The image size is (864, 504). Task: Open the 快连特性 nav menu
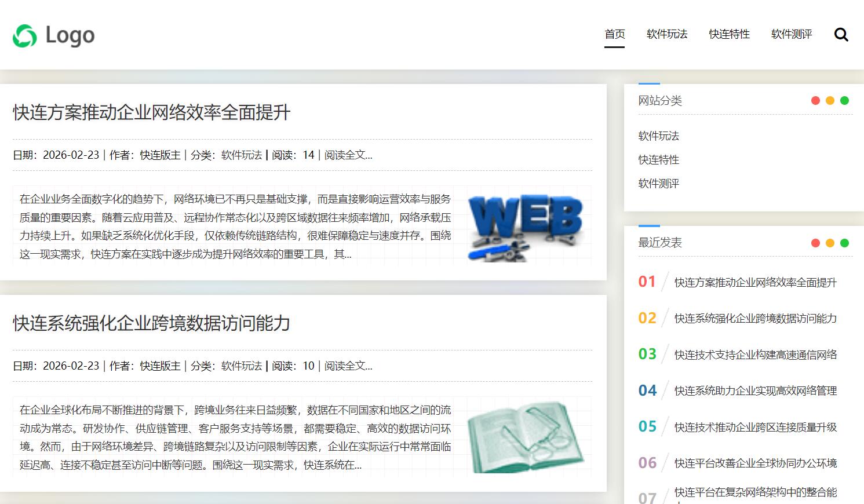728,35
